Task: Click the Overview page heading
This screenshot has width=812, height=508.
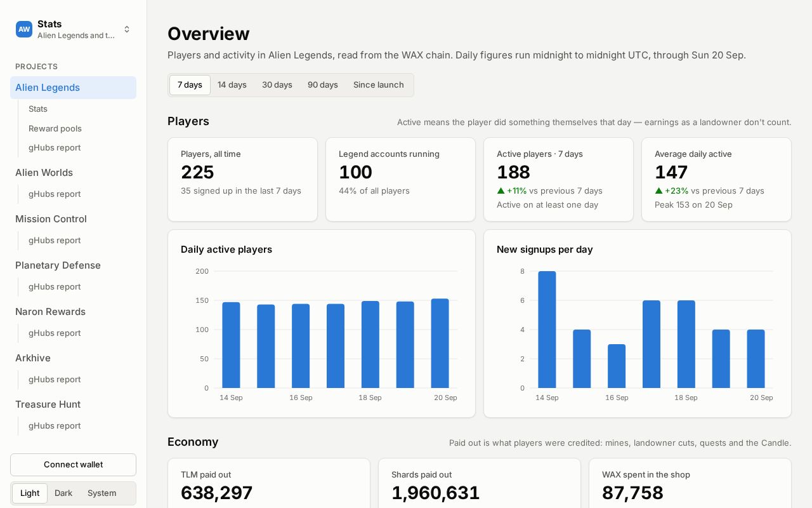Action: (208, 34)
